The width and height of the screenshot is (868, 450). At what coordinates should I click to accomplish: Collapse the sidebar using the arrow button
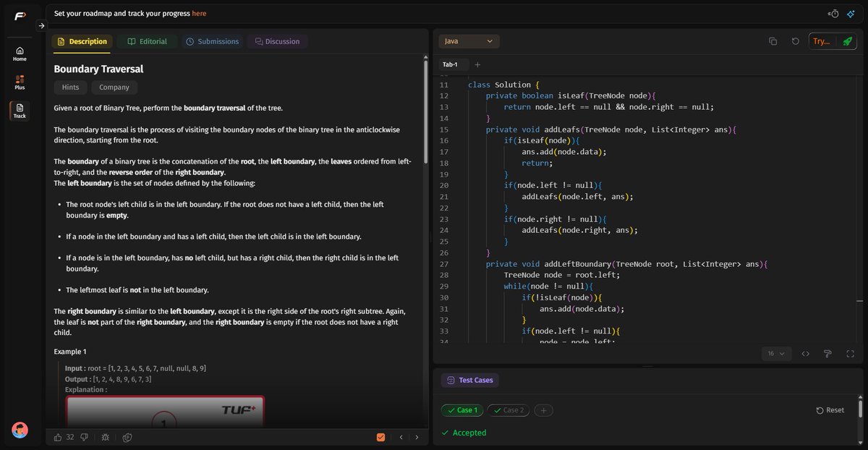[x=41, y=26]
